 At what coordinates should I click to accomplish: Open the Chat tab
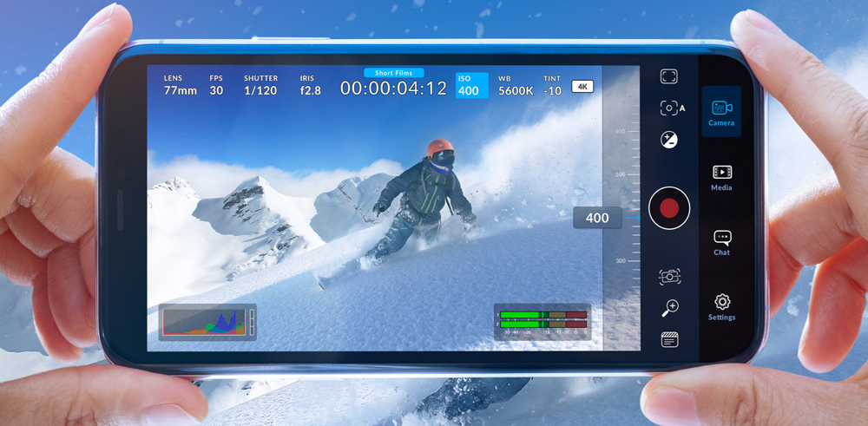tap(721, 242)
